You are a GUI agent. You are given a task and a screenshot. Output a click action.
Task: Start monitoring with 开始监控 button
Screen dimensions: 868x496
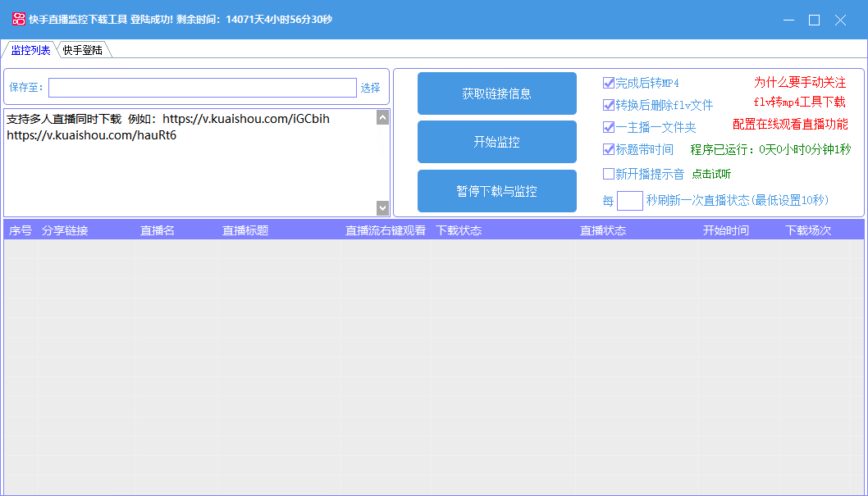click(x=497, y=142)
